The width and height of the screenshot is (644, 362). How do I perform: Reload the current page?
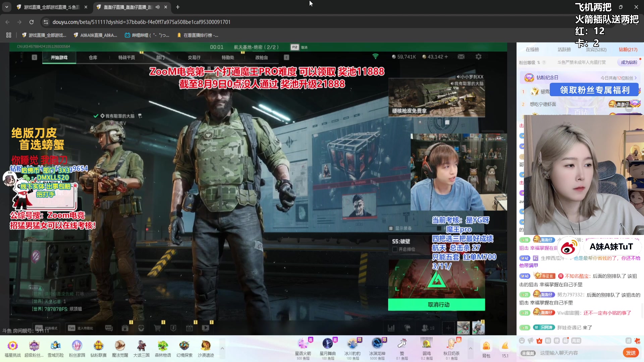[x=32, y=22]
